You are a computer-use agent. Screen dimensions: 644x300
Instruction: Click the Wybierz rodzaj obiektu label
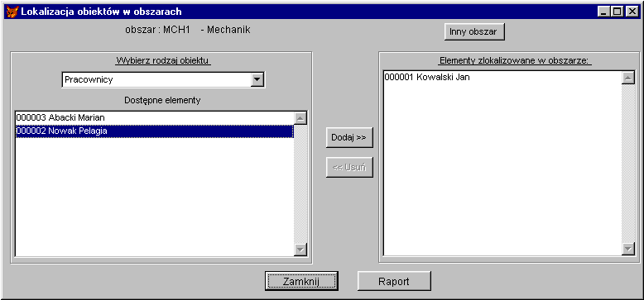(163, 61)
